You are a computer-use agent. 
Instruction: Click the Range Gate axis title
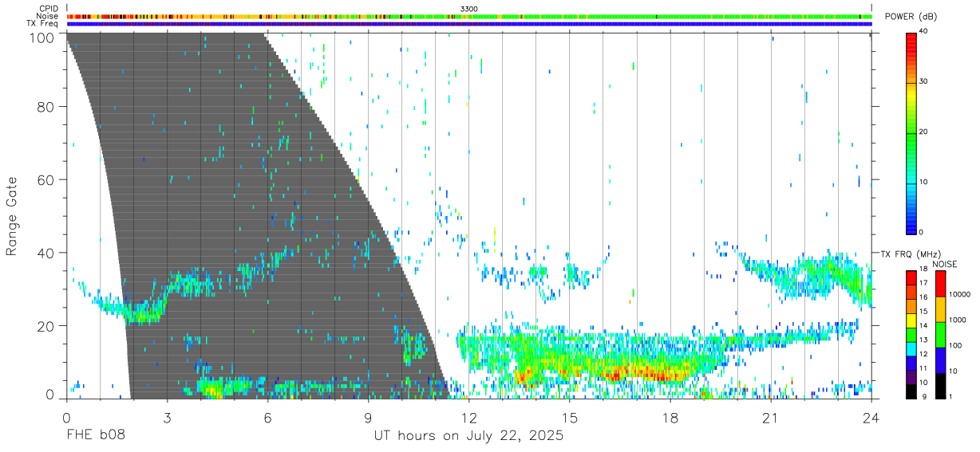point(12,217)
